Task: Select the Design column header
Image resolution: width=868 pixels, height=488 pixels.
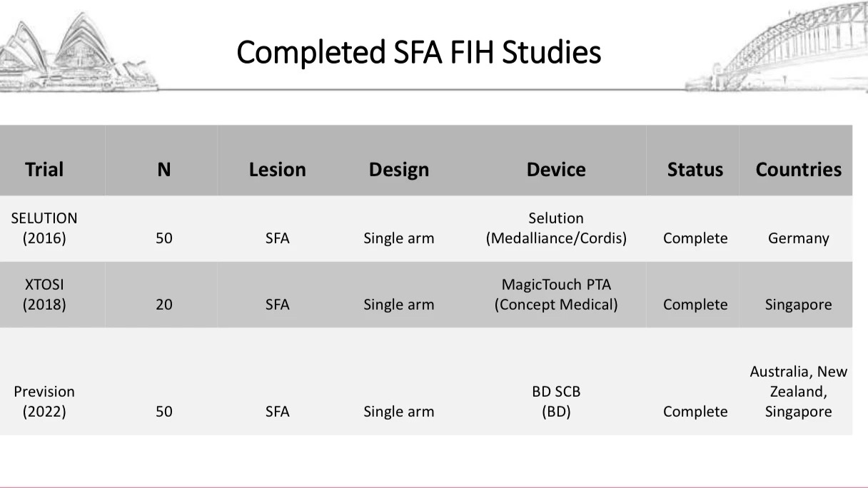Action: tap(399, 170)
